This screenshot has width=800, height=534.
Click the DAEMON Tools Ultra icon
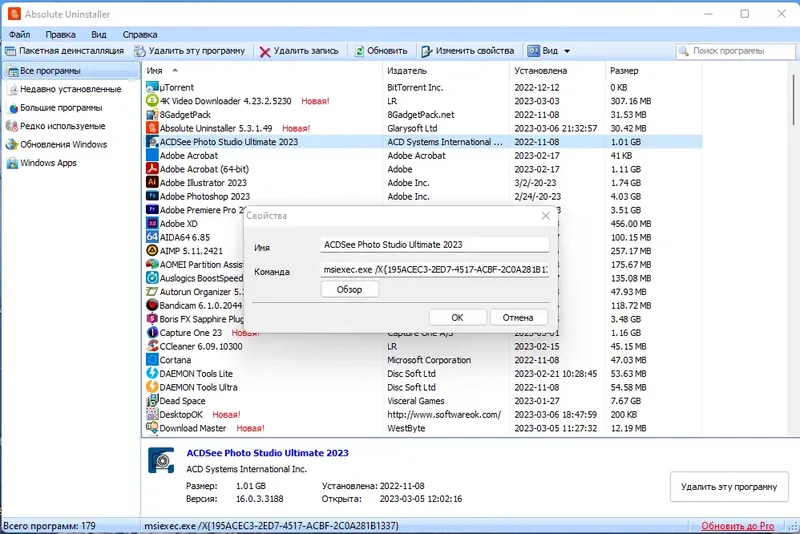pyautogui.click(x=152, y=387)
